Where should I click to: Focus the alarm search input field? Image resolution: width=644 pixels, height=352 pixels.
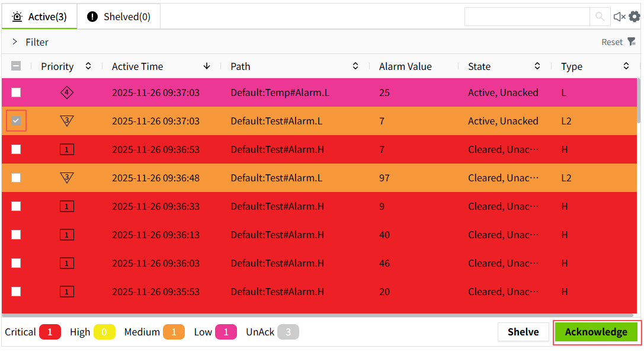click(x=527, y=17)
